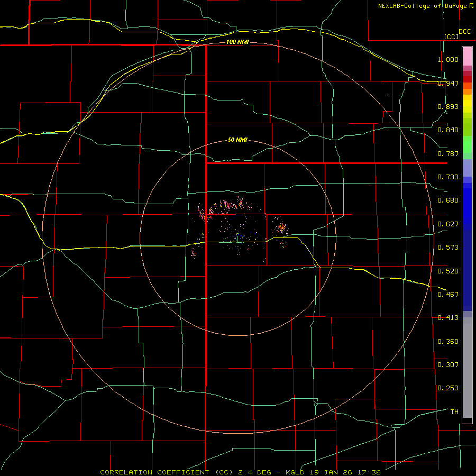
Task: Click the pink segment of the color bar
Action: (x=467, y=56)
